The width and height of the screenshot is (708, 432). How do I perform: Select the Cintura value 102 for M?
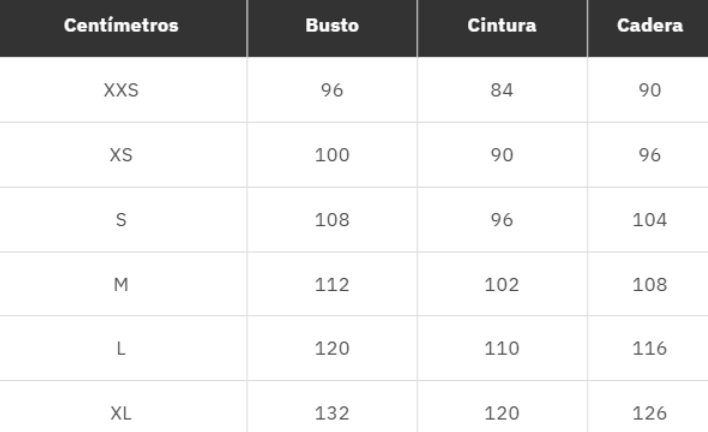tap(501, 285)
